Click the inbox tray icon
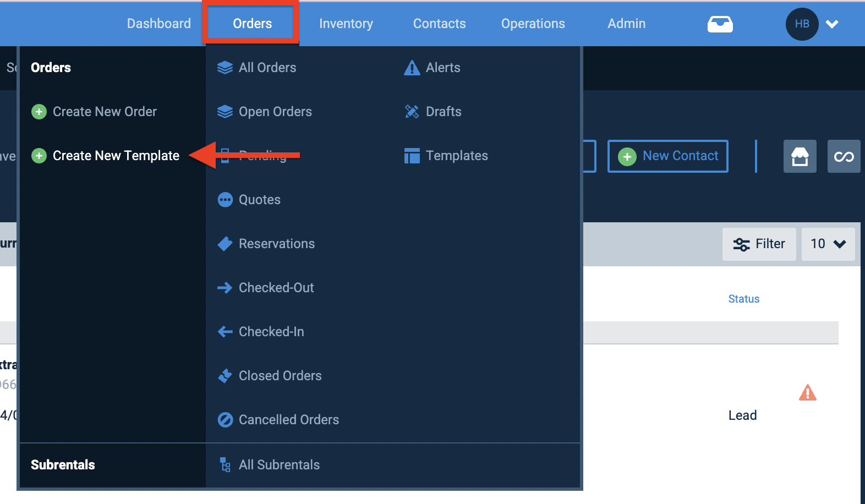Viewport: 865px width, 504px height. tap(720, 24)
